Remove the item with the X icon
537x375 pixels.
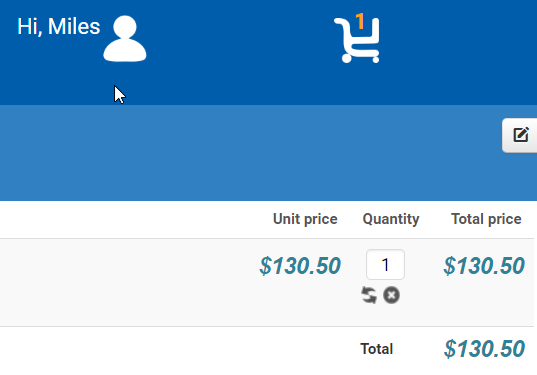click(391, 295)
